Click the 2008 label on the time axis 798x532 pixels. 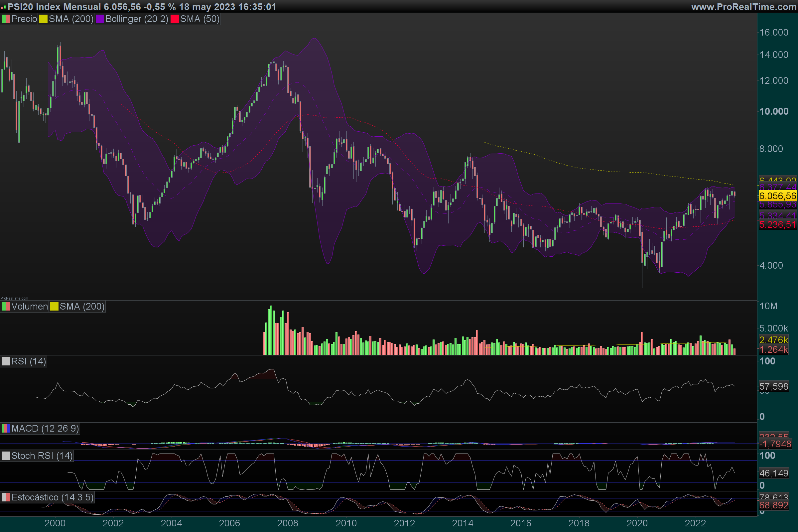pyautogui.click(x=288, y=523)
